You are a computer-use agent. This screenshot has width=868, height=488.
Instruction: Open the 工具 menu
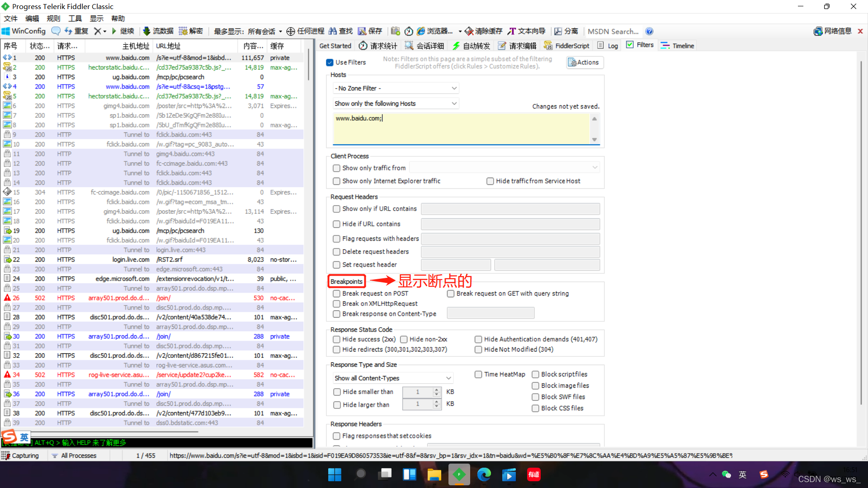[75, 19]
